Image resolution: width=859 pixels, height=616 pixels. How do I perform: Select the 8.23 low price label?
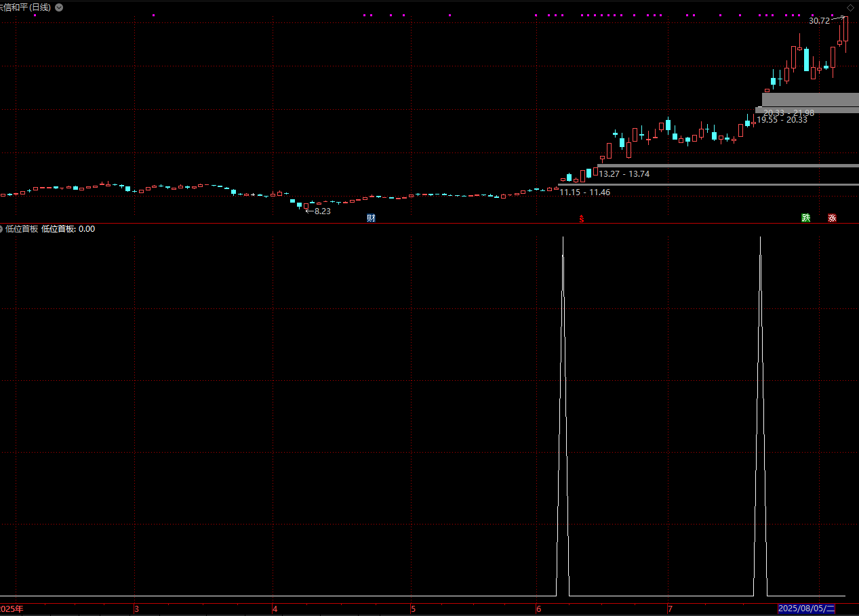[322, 211]
